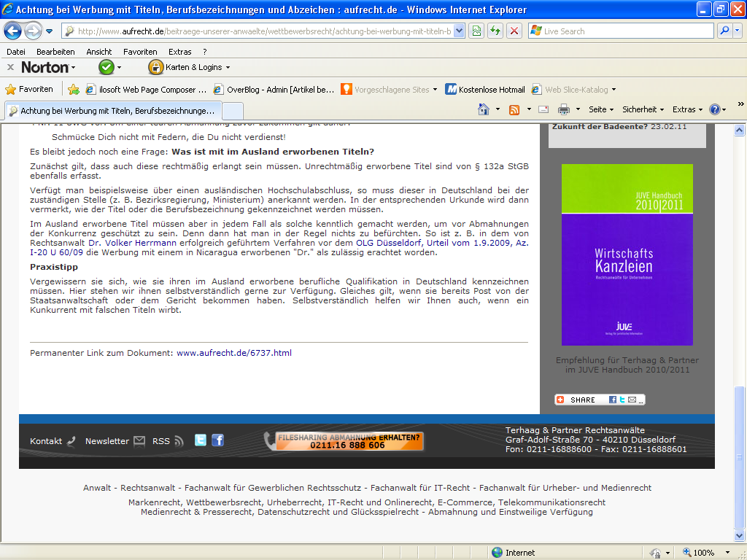Open the Dr. Volker Herrmann link
The image size is (747, 560).
[133, 243]
